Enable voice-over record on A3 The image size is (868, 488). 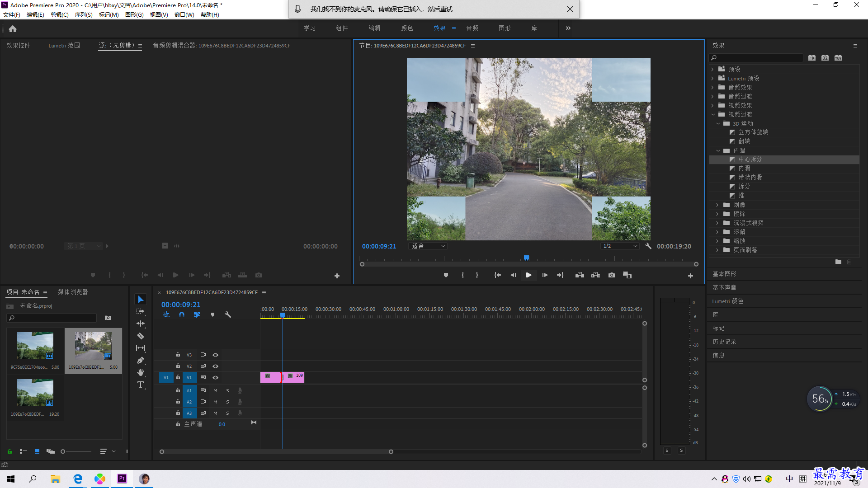[x=240, y=413]
